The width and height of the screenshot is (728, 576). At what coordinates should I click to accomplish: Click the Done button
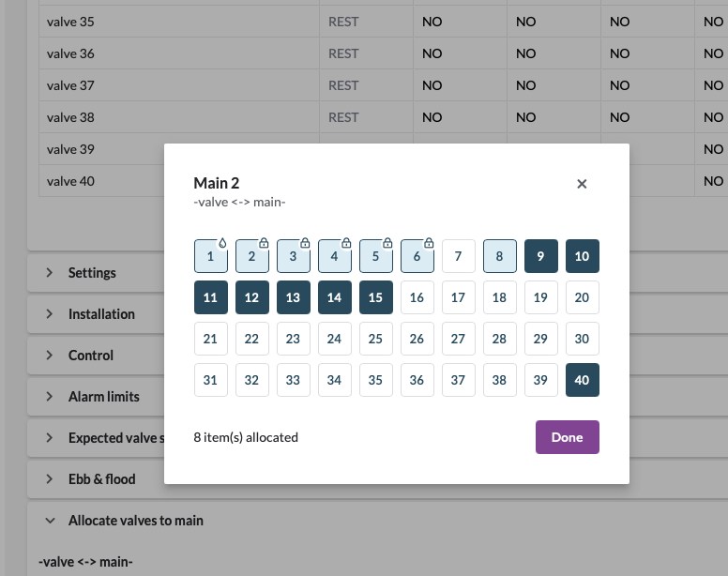(567, 437)
